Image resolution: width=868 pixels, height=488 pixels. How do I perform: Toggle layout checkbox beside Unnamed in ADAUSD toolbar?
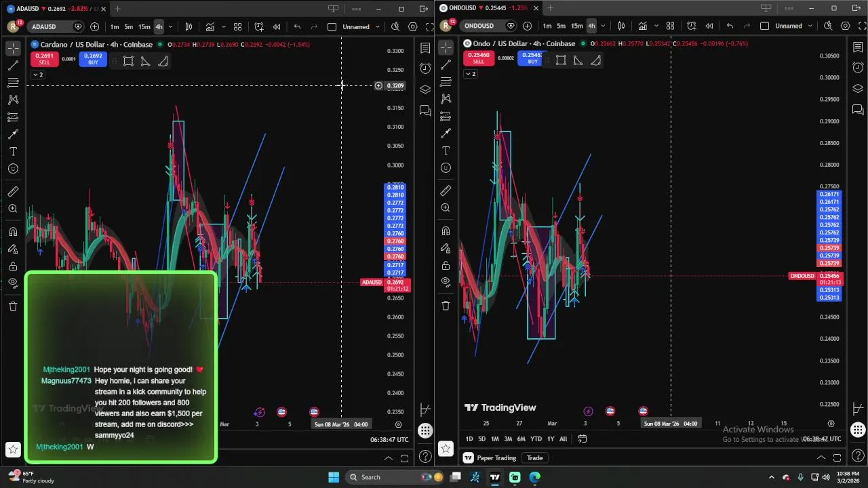pos(332,26)
